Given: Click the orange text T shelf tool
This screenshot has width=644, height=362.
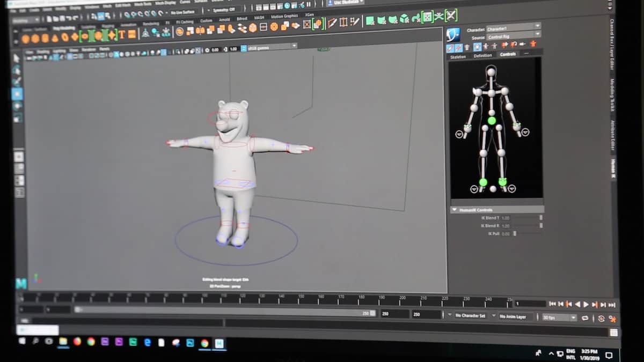Looking at the screenshot, I should tap(122, 35).
